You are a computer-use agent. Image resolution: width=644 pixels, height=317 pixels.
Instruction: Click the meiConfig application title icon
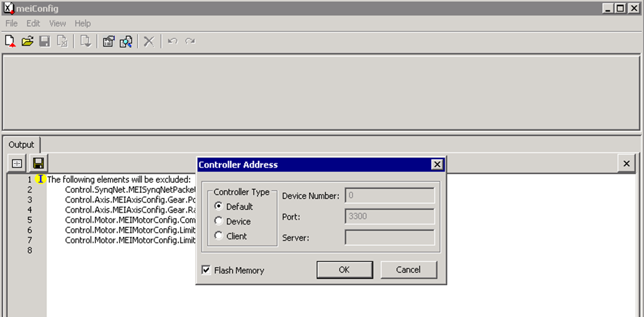pyautogui.click(x=9, y=8)
